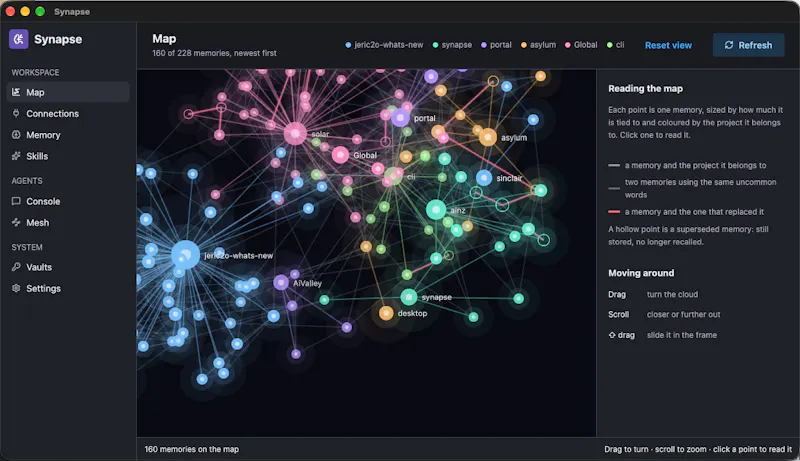Click the Reset view link
Viewport: 800px width, 461px height.
pos(668,45)
